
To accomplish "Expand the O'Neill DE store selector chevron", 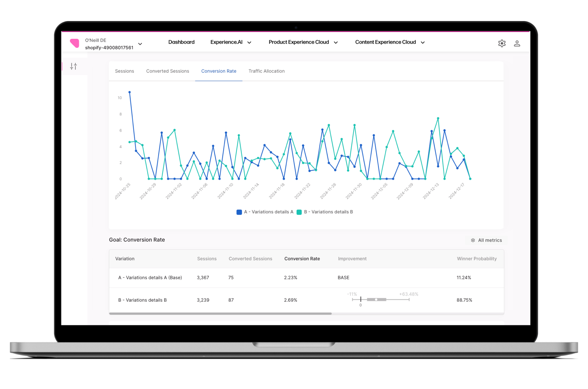I will 140,44.
